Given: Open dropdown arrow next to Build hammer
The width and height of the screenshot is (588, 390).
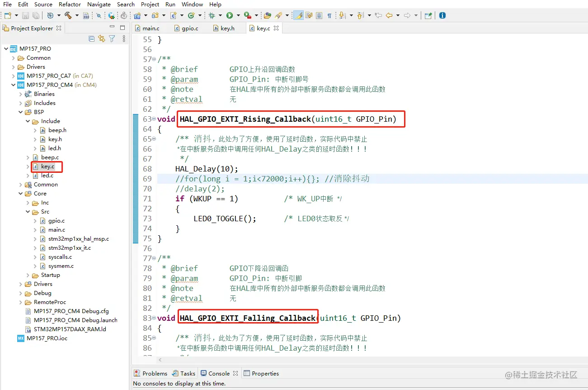Looking at the screenshot, I should click(x=77, y=15).
